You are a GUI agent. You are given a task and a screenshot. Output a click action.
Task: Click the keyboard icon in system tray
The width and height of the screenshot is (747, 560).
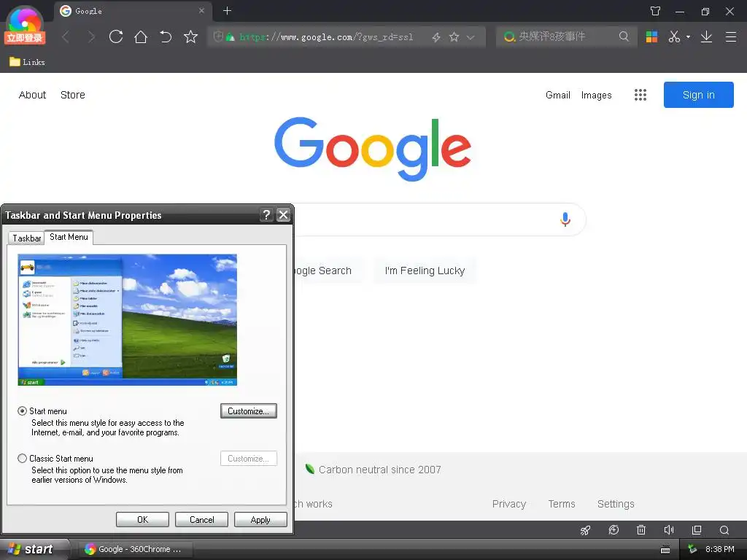click(665, 550)
